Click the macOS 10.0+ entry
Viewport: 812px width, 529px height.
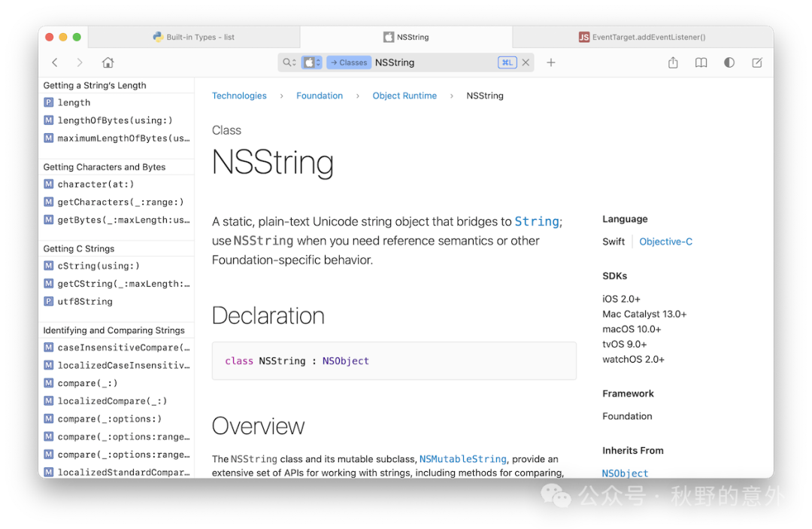pos(632,329)
